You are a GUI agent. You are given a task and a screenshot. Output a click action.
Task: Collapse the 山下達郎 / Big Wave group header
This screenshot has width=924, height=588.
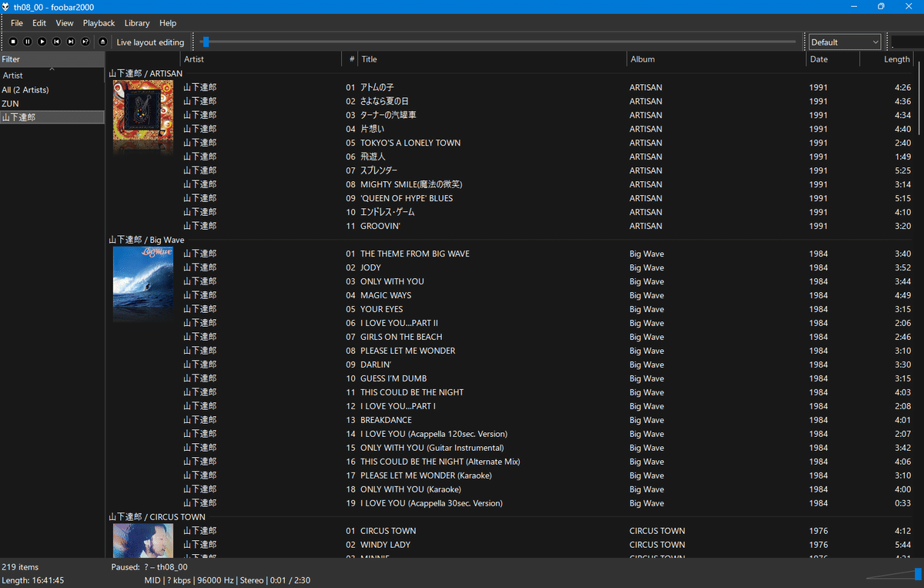click(146, 240)
